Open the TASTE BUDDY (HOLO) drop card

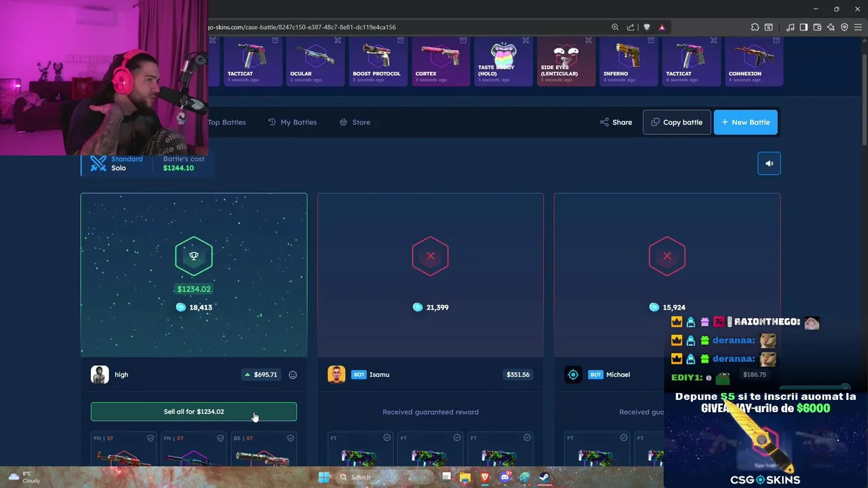click(502, 62)
